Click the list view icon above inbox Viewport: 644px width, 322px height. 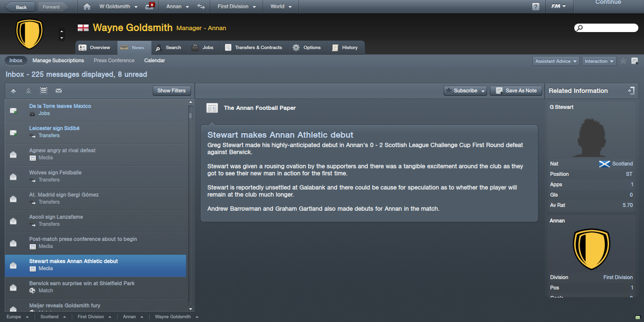[44, 91]
